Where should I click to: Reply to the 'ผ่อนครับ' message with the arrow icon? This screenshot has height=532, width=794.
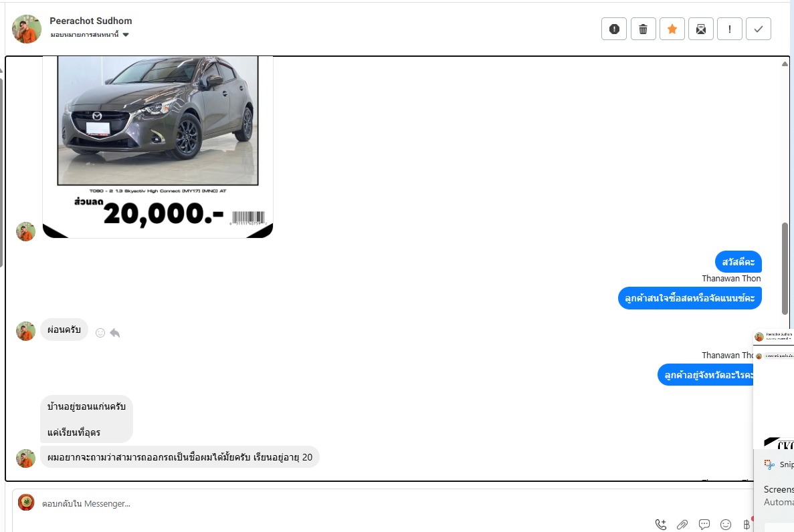(115, 333)
